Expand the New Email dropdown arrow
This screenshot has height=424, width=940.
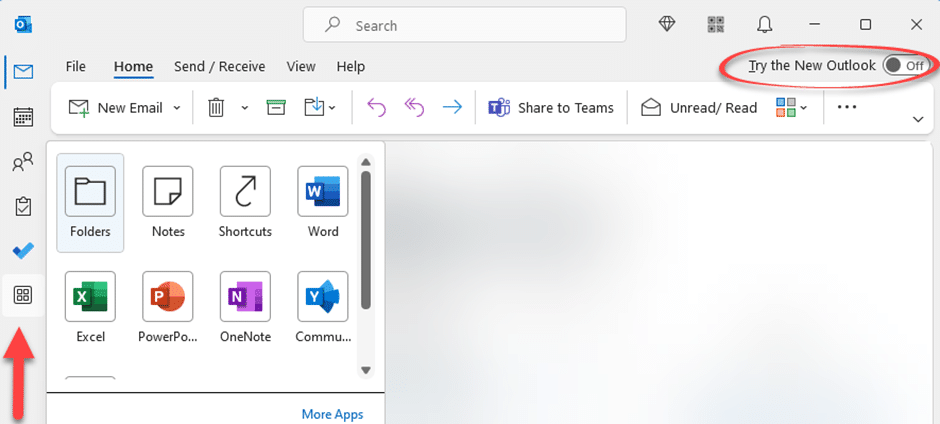[177, 108]
